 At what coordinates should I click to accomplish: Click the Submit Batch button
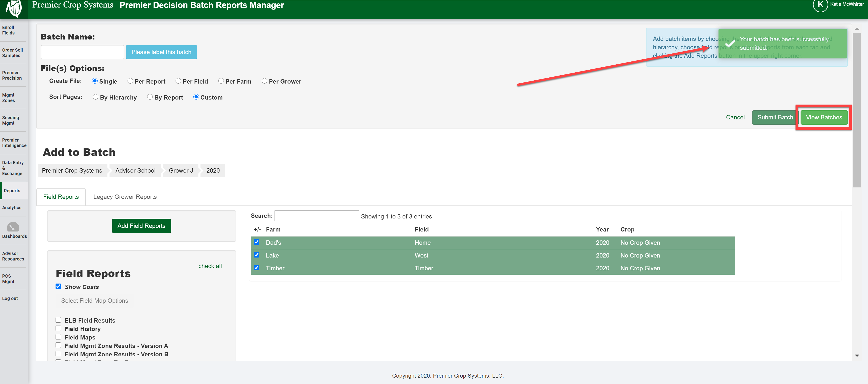click(775, 117)
